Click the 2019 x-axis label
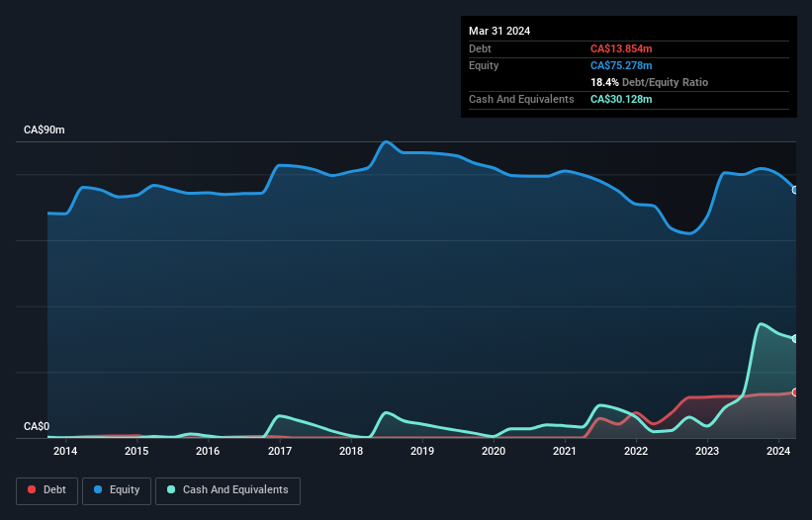 point(422,451)
